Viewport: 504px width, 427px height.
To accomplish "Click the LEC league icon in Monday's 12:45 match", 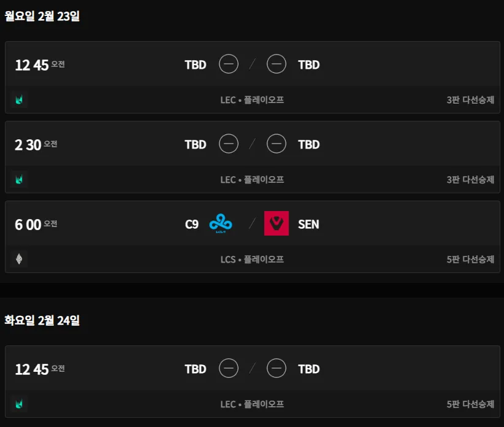I will (19, 99).
